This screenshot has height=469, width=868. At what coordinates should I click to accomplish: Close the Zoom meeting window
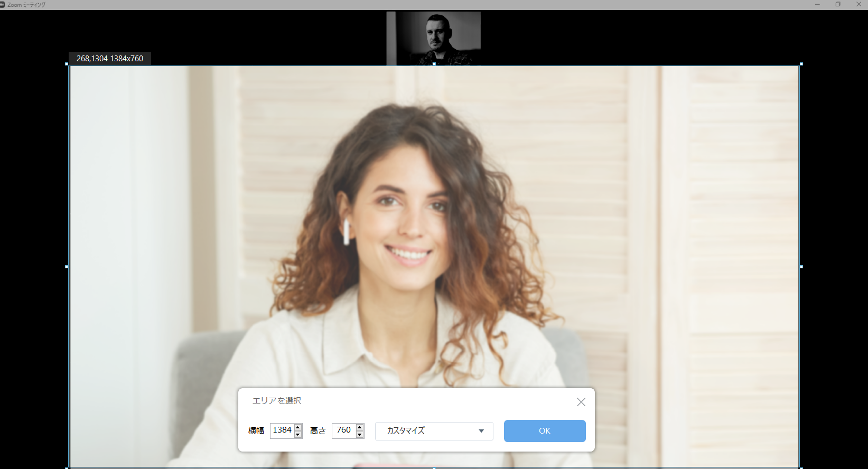[x=858, y=5]
